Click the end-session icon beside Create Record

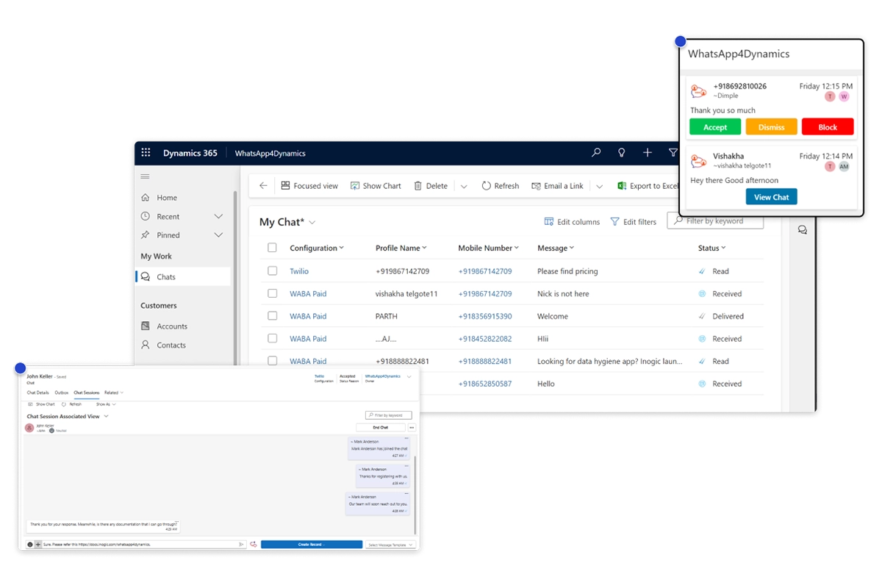click(x=254, y=545)
